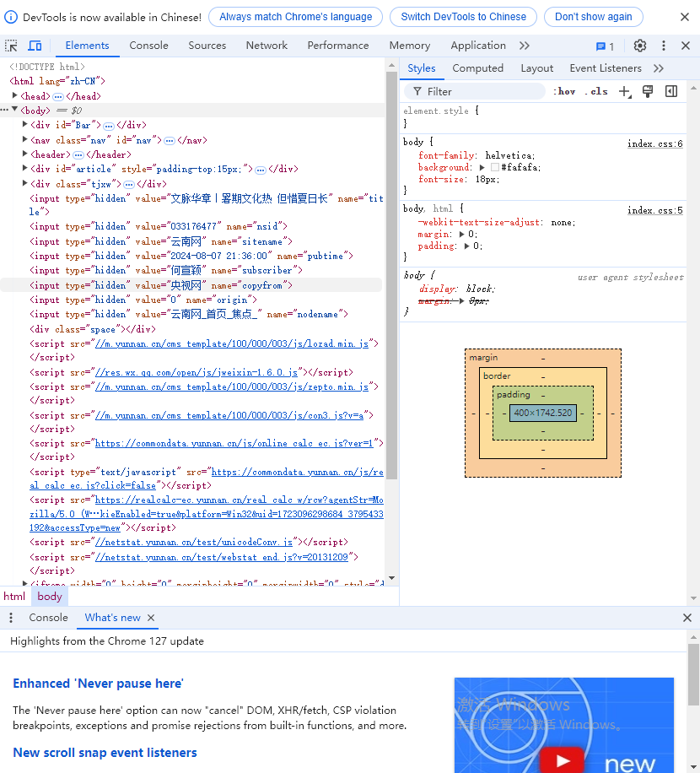The image size is (700, 773).
Task: Open the index.css:6 source link
Action: coord(654,143)
